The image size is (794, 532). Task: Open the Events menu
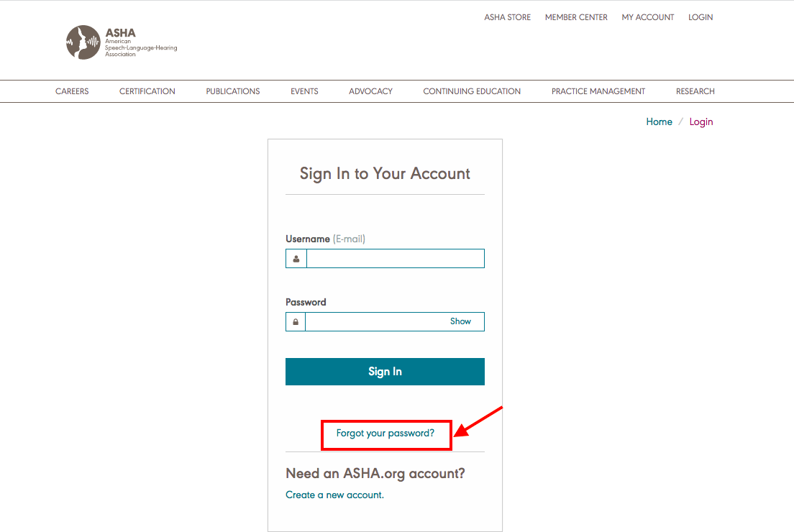pos(304,91)
